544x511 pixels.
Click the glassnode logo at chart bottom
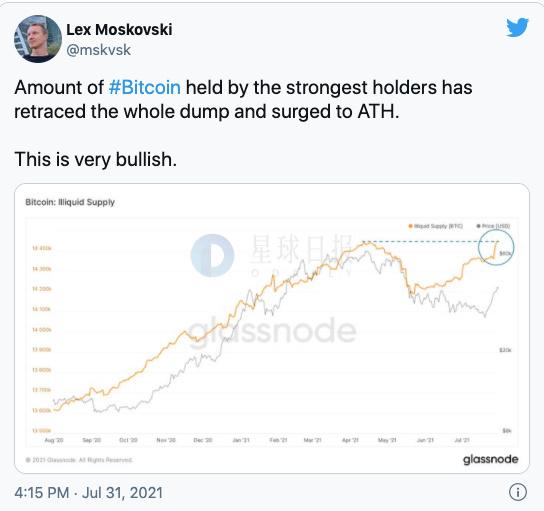pyautogui.click(x=490, y=459)
